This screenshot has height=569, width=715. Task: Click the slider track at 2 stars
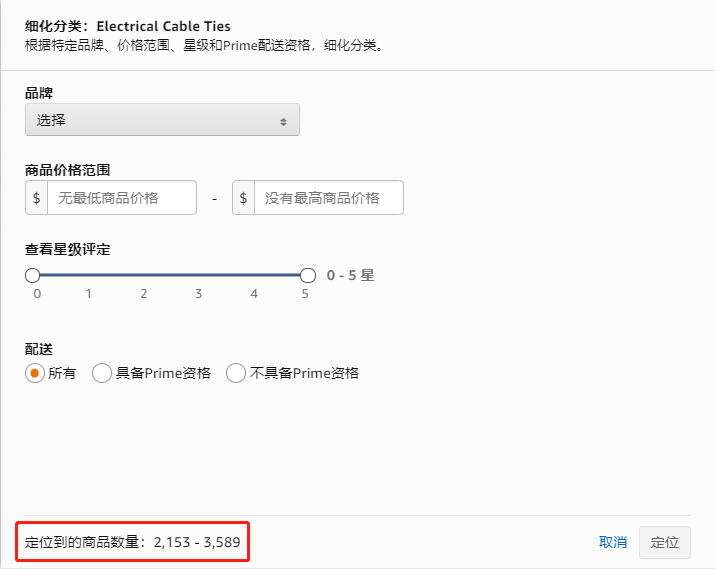coord(143,275)
